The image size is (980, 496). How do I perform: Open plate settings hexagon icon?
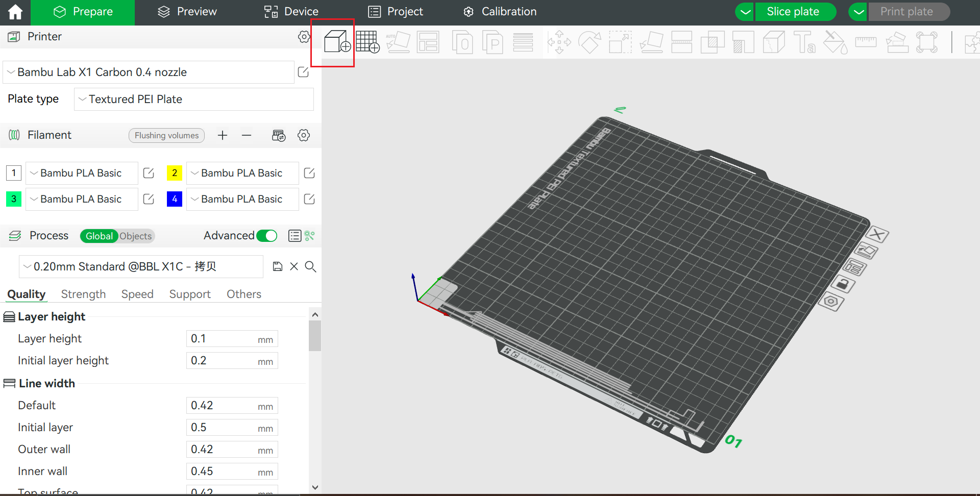click(831, 302)
